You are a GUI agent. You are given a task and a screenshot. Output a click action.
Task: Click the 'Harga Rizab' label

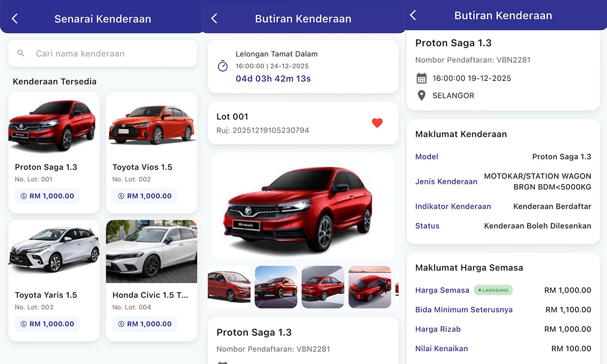pyautogui.click(x=438, y=329)
